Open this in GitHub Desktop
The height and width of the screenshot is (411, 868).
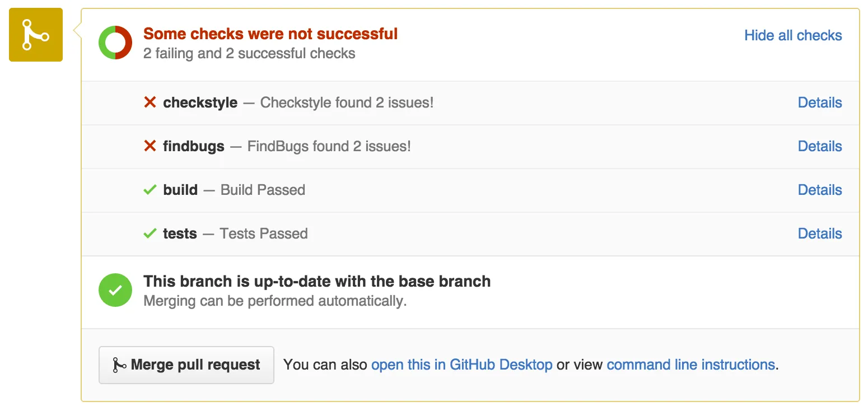pos(461,365)
